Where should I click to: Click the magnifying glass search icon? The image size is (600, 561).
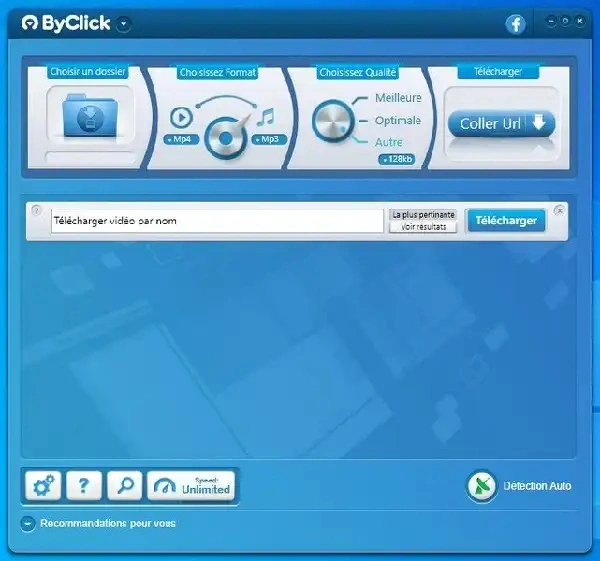click(125, 487)
